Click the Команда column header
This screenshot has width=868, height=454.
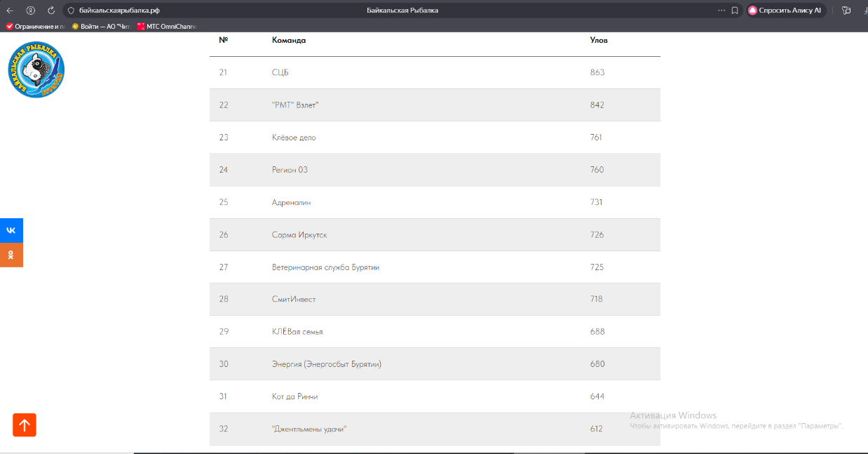(x=289, y=40)
